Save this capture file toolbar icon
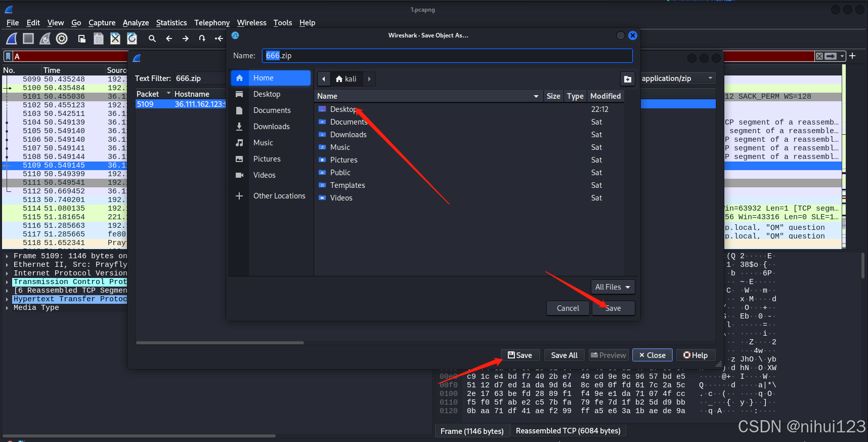This screenshot has height=442, width=868. (x=99, y=38)
